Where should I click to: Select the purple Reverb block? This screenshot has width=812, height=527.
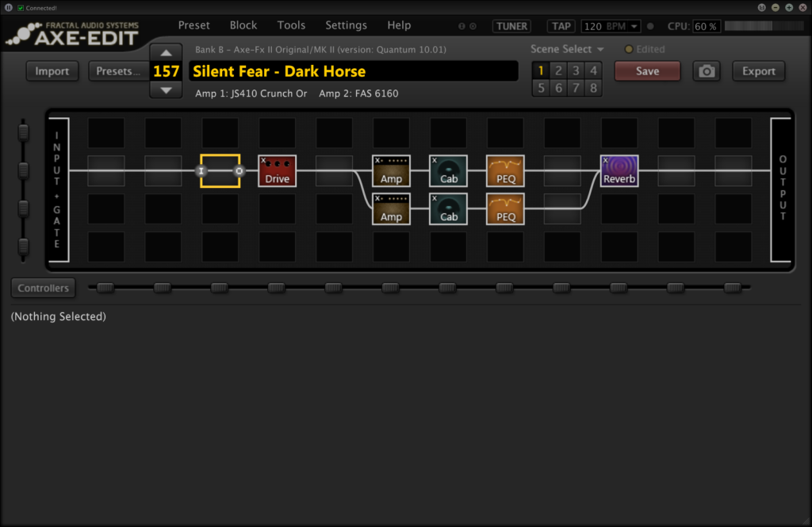click(x=619, y=171)
